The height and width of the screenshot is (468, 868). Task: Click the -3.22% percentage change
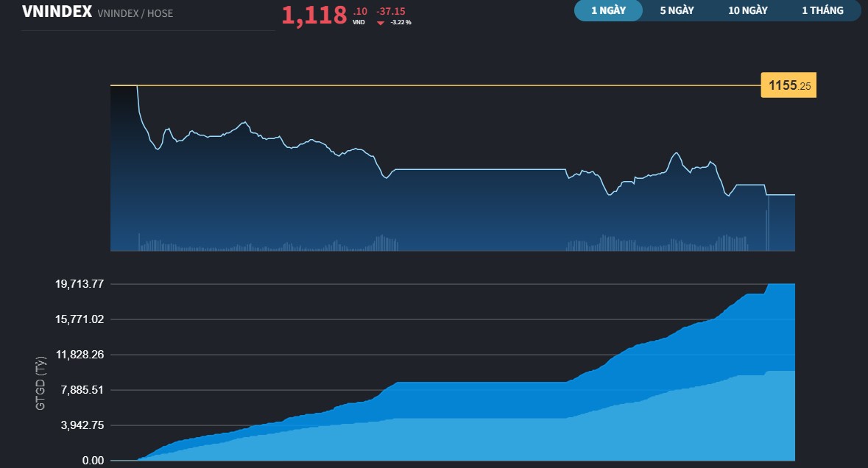tap(401, 22)
